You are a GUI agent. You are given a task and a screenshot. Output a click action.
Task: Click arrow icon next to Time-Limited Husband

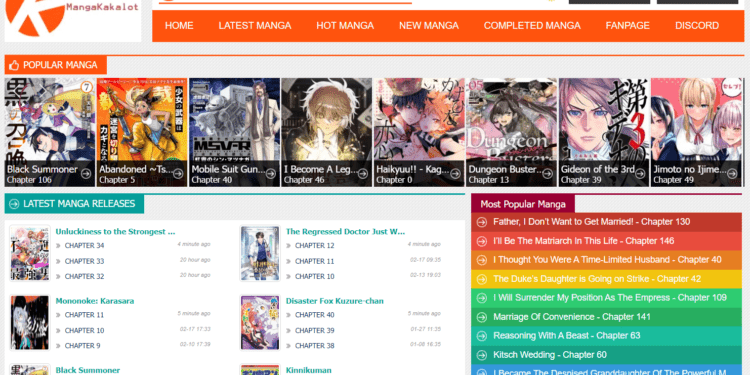click(482, 260)
